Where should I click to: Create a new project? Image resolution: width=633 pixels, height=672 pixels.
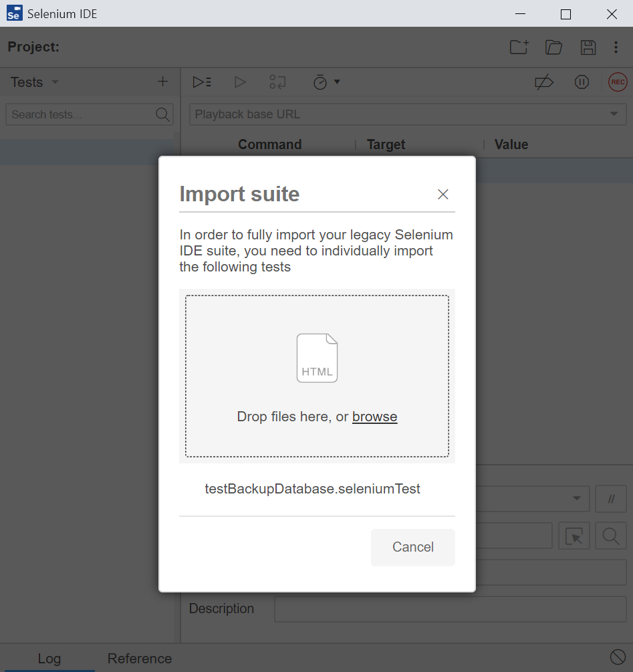tap(519, 47)
